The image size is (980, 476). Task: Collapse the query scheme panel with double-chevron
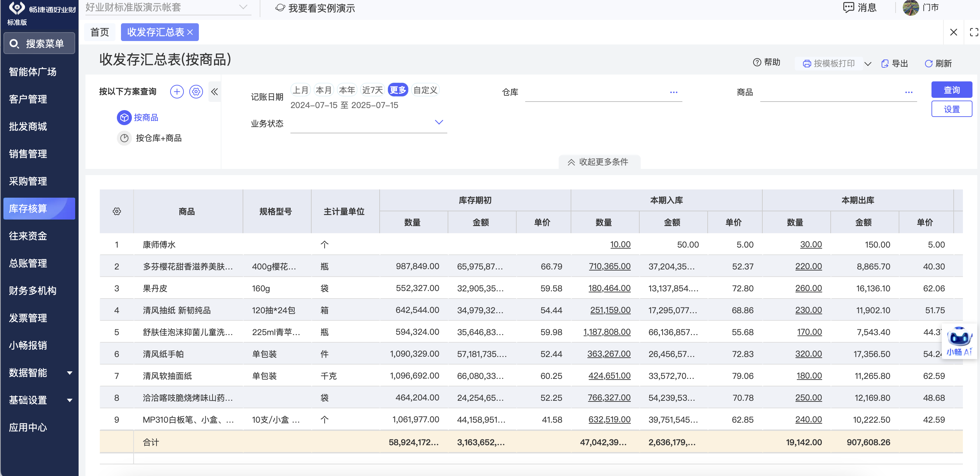click(215, 91)
